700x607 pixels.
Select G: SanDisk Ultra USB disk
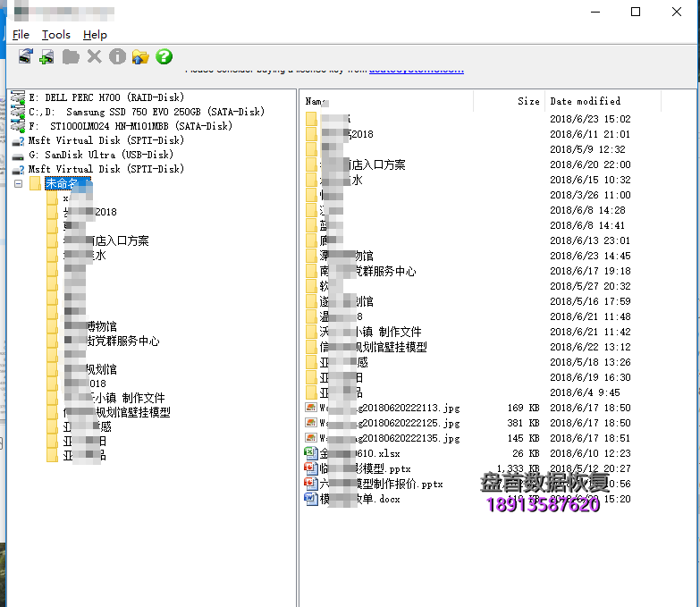[101, 155]
